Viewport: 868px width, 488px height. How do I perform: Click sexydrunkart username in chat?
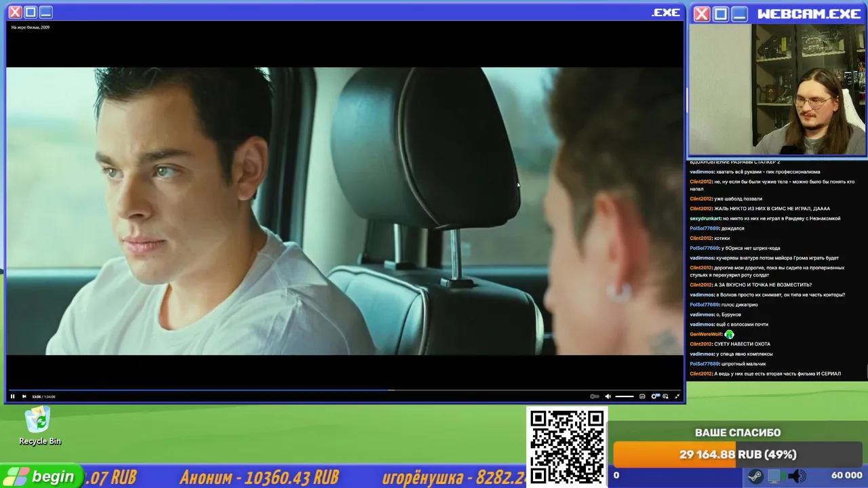(705, 218)
